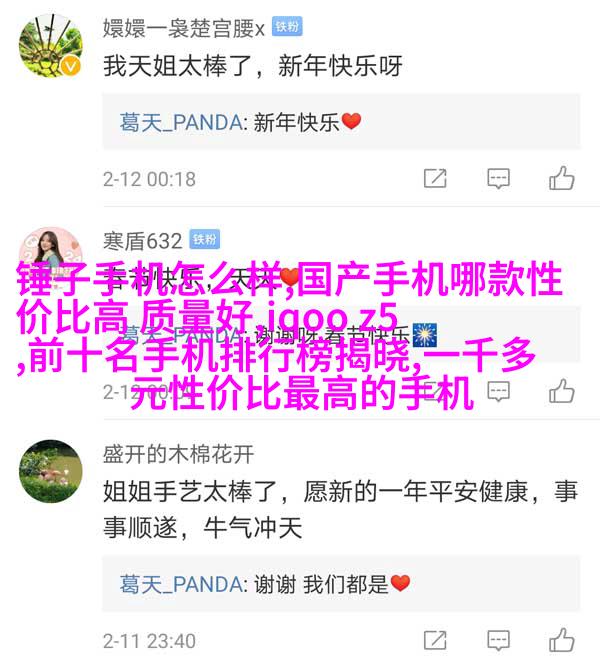This screenshot has width=600, height=662.
Task: Open reply bubble on 寒盾632 comment
Action: [x=498, y=391]
